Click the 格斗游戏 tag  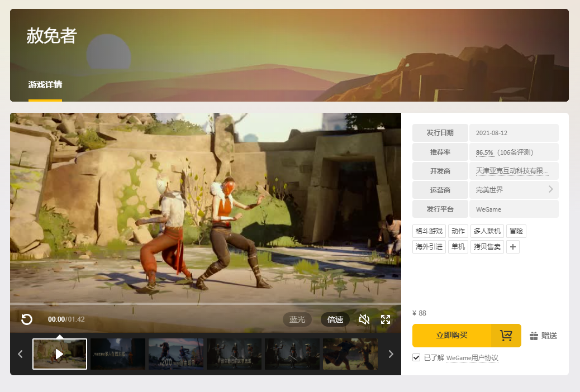[x=429, y=231]
